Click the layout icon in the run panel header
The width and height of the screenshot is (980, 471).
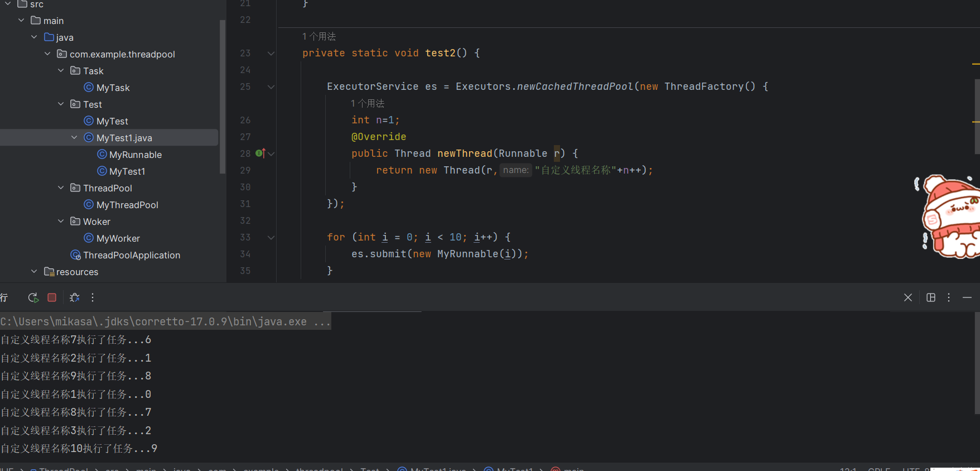coord(930,297)
